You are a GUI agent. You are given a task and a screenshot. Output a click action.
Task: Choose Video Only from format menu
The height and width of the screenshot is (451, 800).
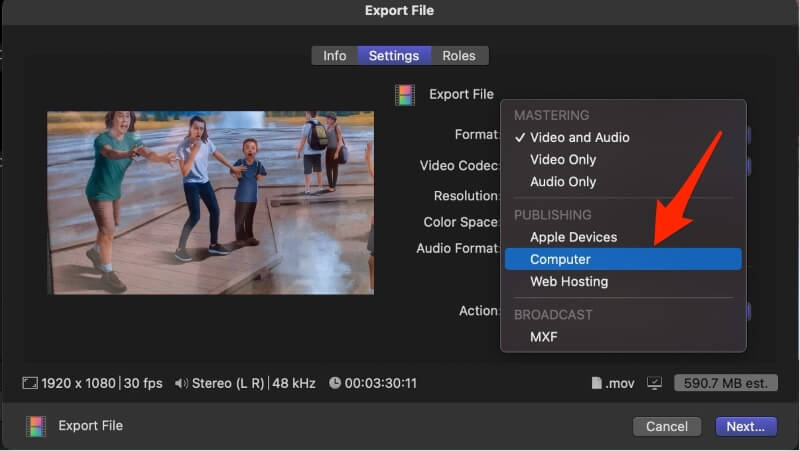(x=563, y=159)
